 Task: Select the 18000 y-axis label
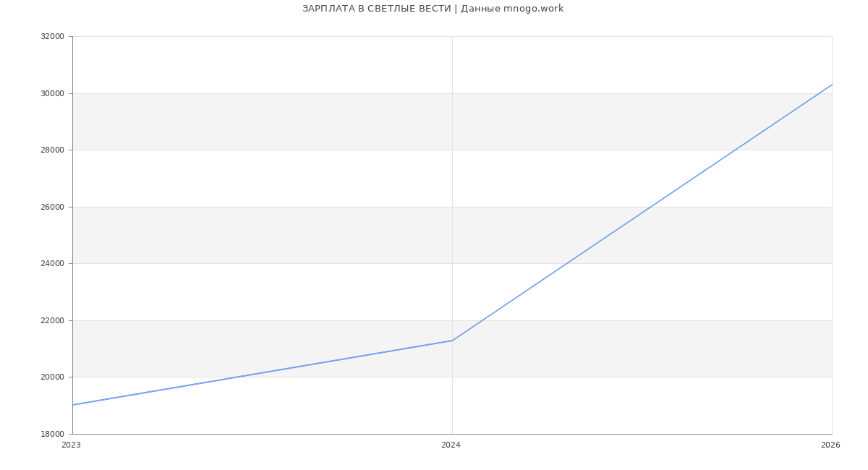tap(52, 434)
